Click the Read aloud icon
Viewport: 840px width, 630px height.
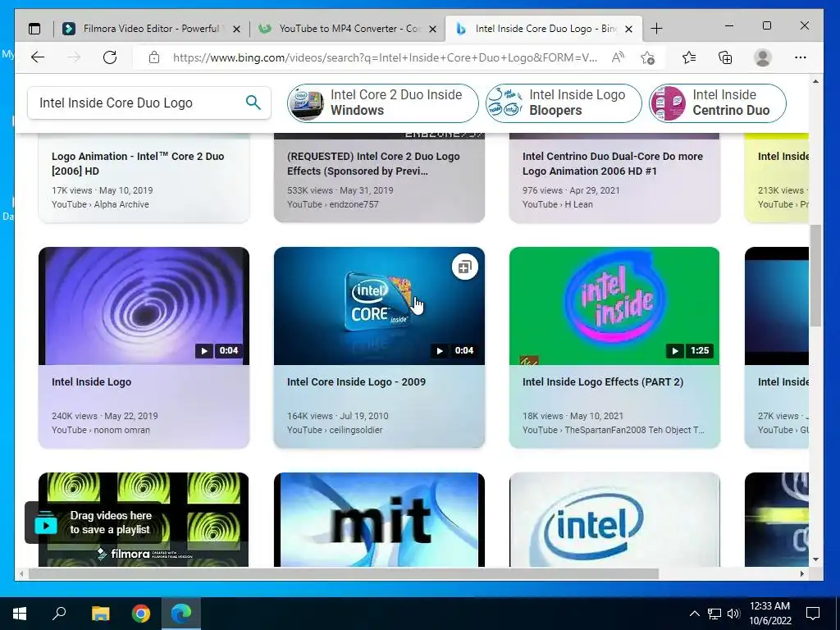618,57
